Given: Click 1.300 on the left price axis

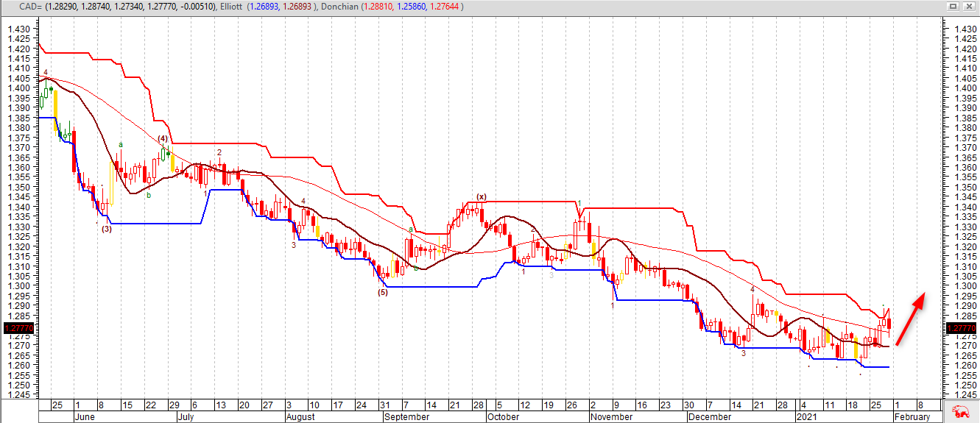Looking at the screenshot, I should (18, 286).
